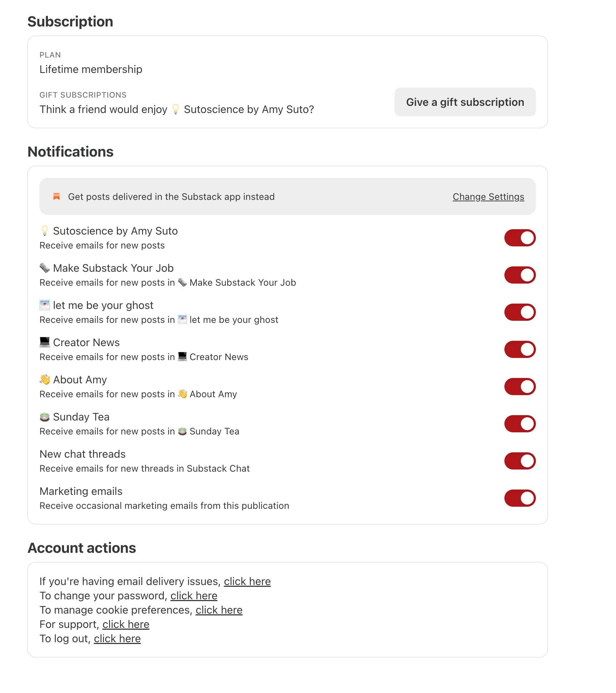Turn off Make Substack Your Job emails
The width and height of the screenshot is (616, 693).
click(x=520, y=275)
